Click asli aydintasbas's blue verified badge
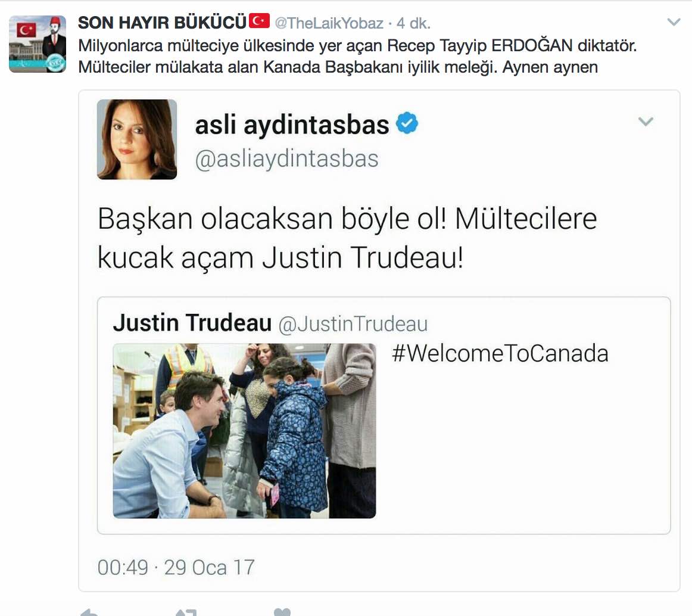This screenshot has height=616, width=692. click(407, 123)
